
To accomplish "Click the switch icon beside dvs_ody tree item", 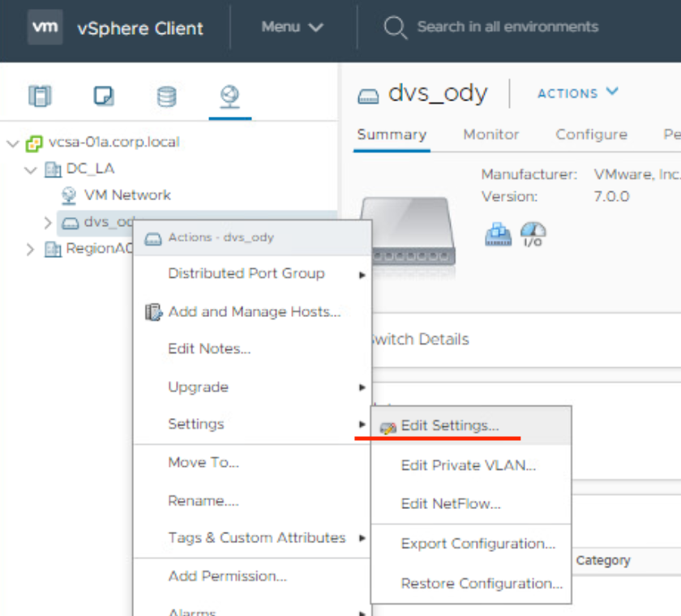I will pos(70,223).
